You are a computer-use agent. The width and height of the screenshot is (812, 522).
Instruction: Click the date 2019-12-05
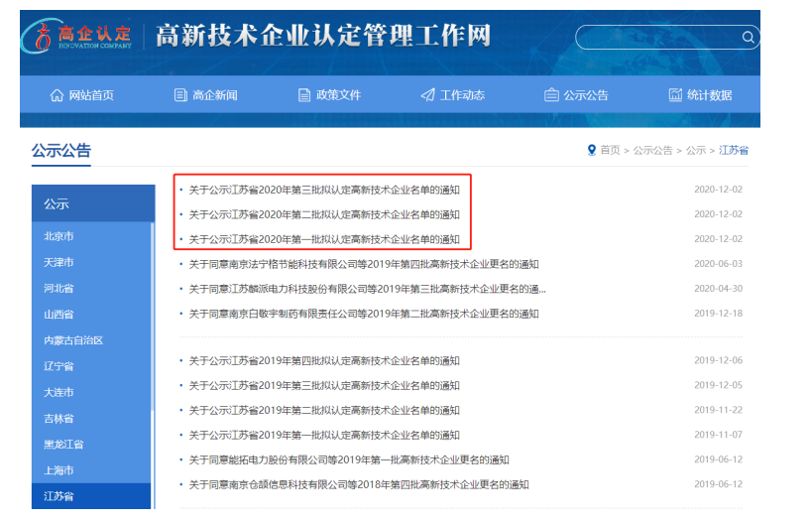718,385
